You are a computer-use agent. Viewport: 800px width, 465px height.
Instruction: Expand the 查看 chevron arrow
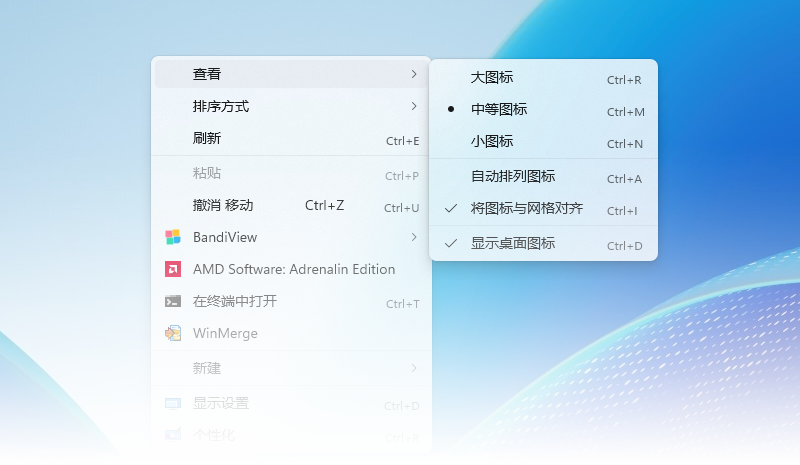pos(414,74)
